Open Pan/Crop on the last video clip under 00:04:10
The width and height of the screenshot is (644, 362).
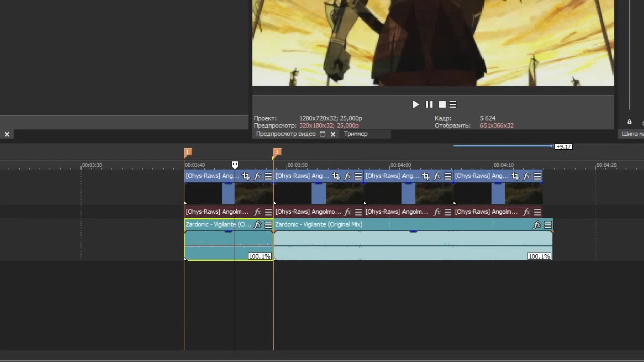(x=515, y=176)
